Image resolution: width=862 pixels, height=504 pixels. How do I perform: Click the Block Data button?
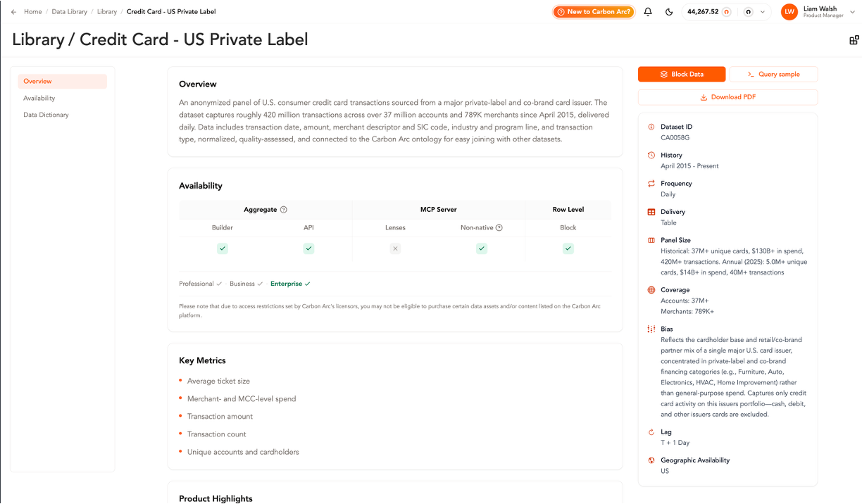click(682, 74)
